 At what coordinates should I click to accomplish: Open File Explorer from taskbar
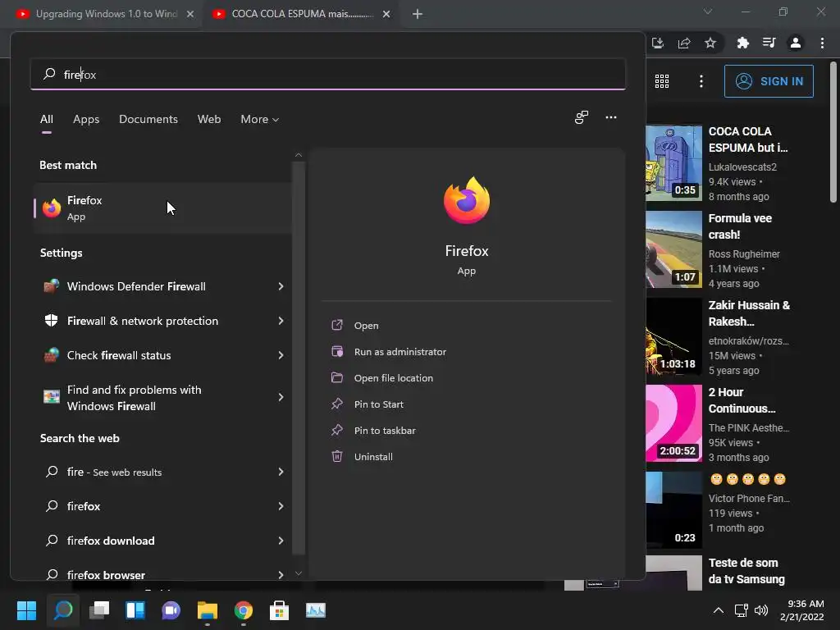coord(208,610)
